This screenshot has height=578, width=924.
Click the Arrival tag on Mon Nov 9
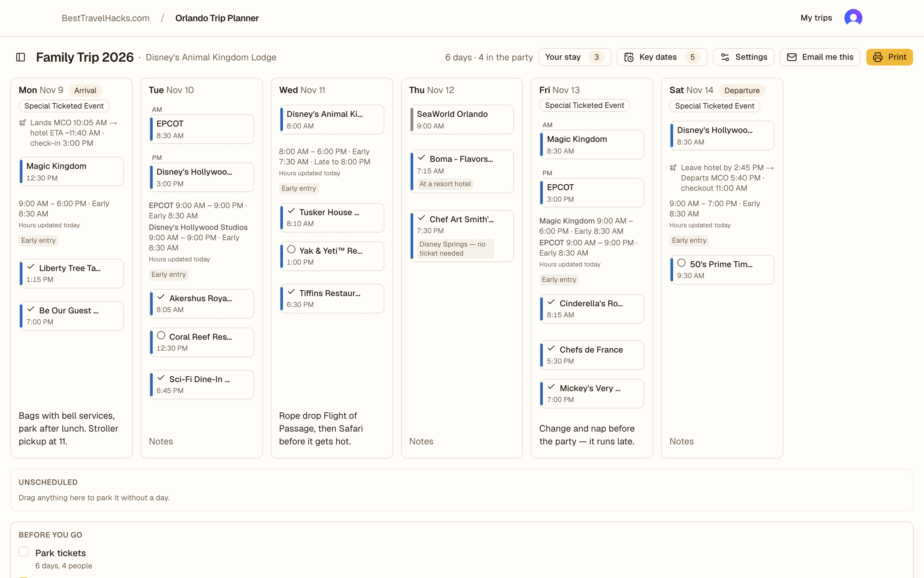[85, 91]
